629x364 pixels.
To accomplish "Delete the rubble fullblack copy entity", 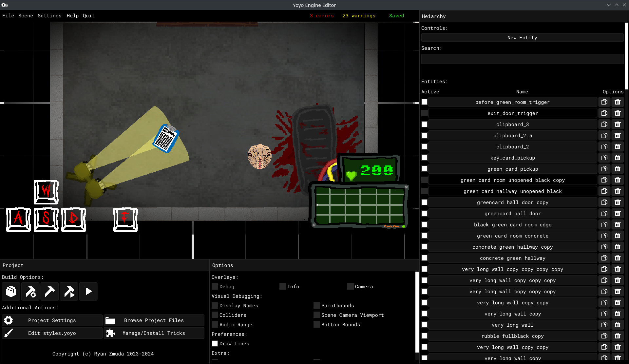I will tap(618, 336).
